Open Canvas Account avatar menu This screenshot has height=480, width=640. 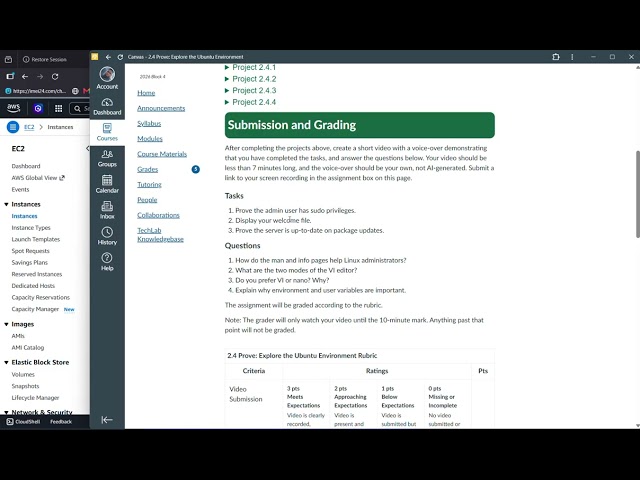pyautogui.click(x=107, y=78)
